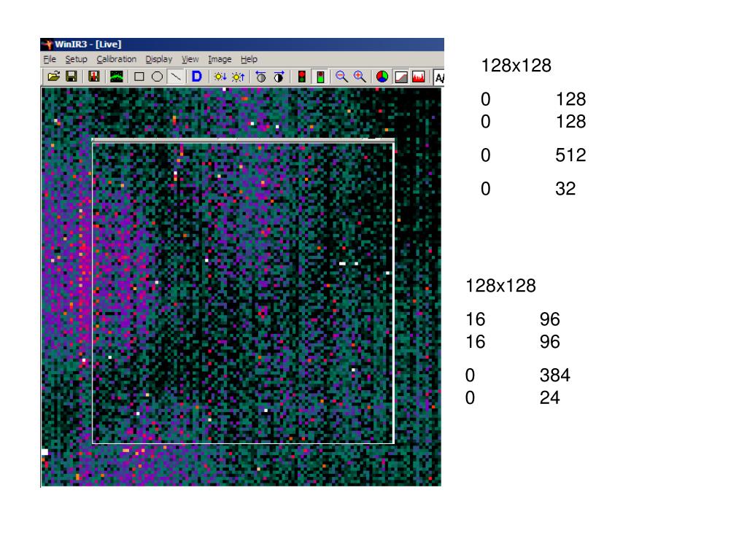Toggle the red traffic light button
Screen dimensions: 747x560
tap(301, 77)
